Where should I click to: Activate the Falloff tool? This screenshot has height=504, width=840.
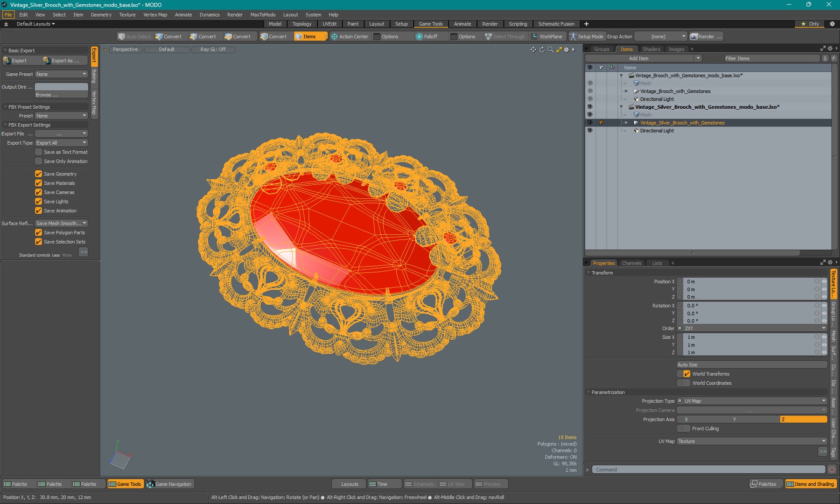pos(427,36)
